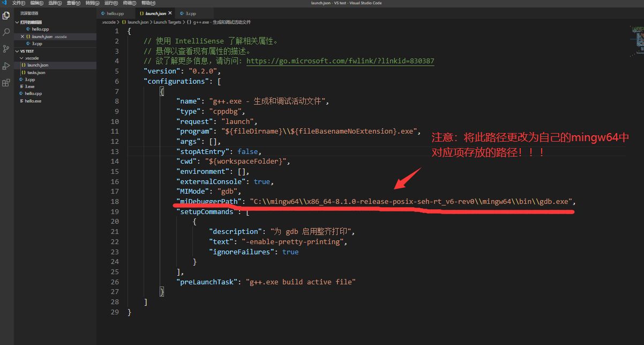Click the true value of ignoreFailures
This screenshot has height=345, width=644.
coord(290,252)
